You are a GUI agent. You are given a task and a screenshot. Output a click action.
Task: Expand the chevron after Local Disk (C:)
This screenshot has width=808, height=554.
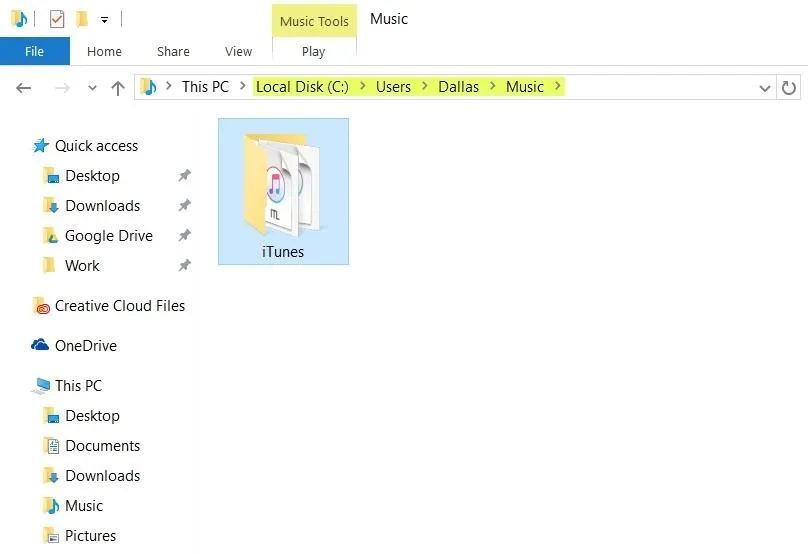click(x=363, y=86)
